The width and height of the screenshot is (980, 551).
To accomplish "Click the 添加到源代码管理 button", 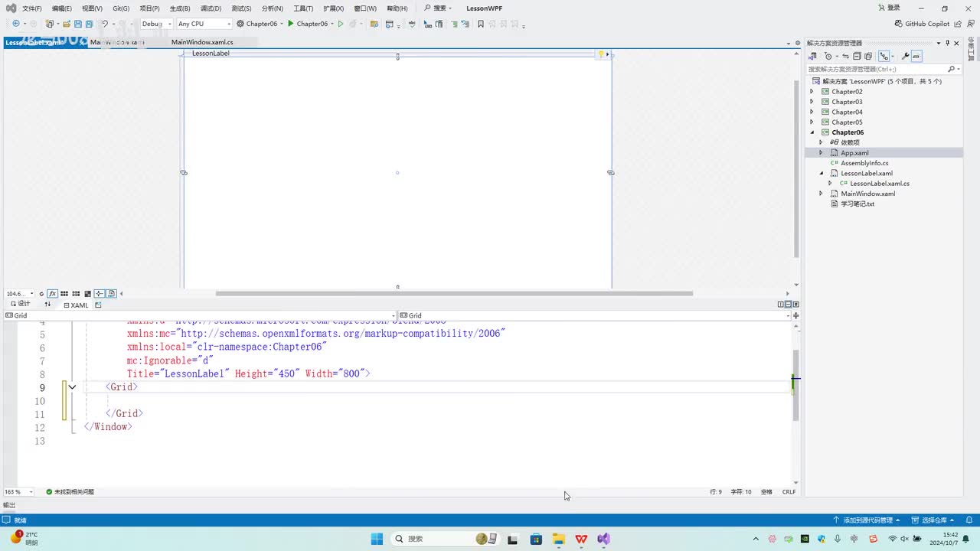I will (866, 520).
